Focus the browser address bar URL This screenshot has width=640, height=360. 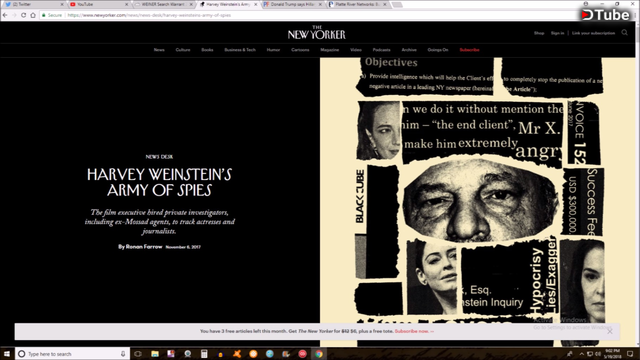tap(149, 15)
